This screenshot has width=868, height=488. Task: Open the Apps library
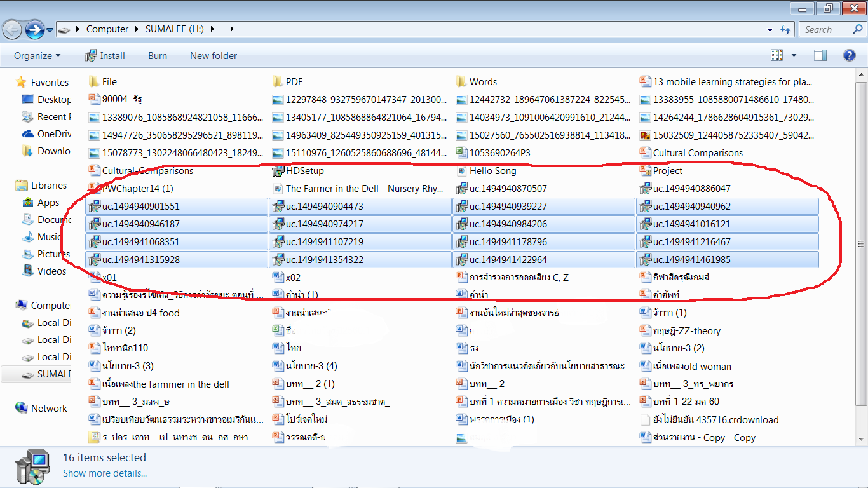tap(41, 203)
